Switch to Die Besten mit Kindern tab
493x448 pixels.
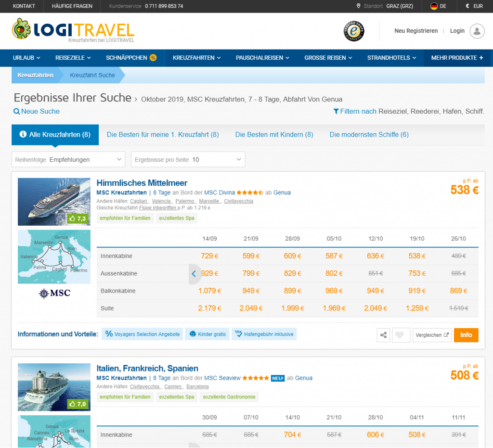[274, 135]
